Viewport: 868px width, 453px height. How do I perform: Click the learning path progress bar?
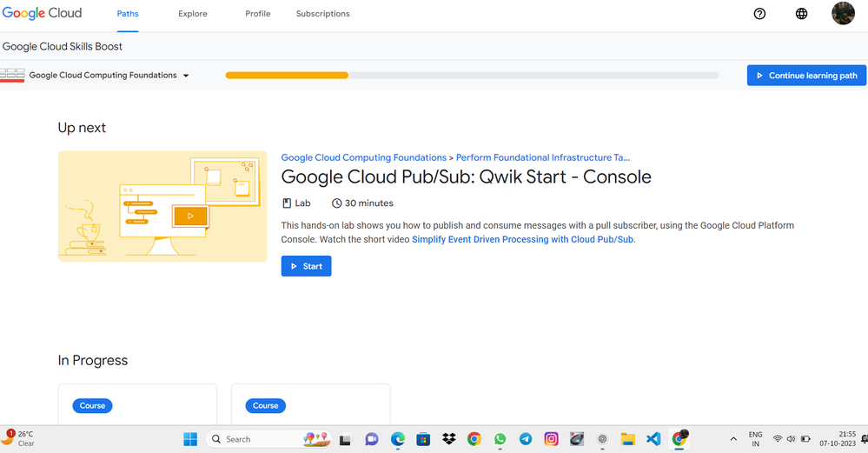click(472, 76)
